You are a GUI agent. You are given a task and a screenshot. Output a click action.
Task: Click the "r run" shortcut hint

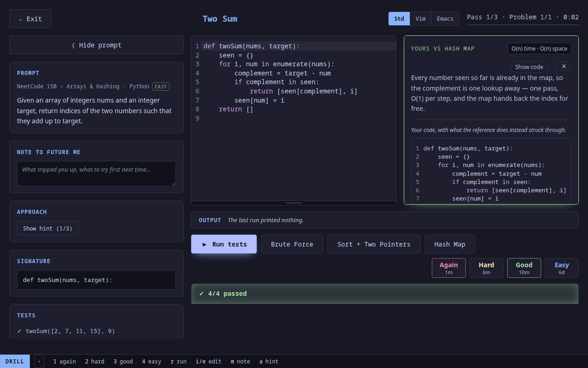[179, 362]
